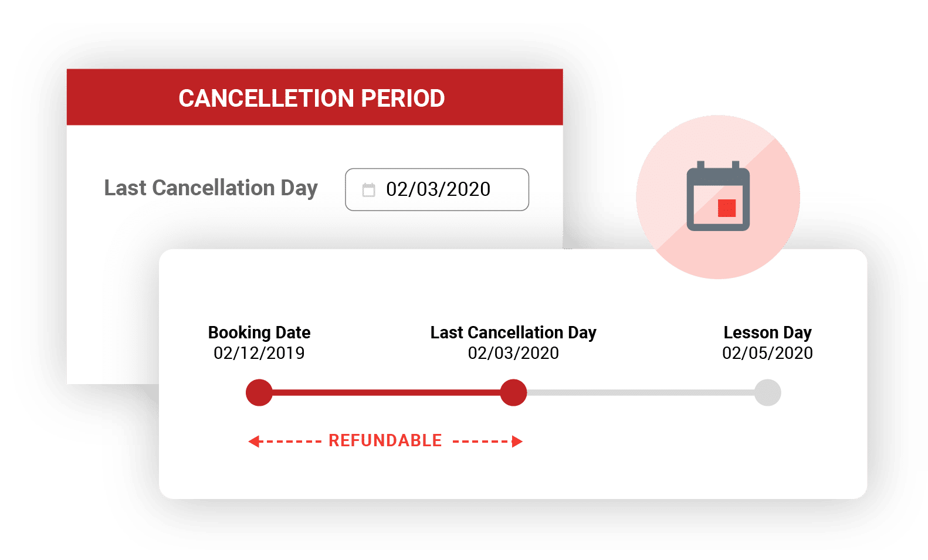Click the red refundable segment of timeline

[386, 393]
